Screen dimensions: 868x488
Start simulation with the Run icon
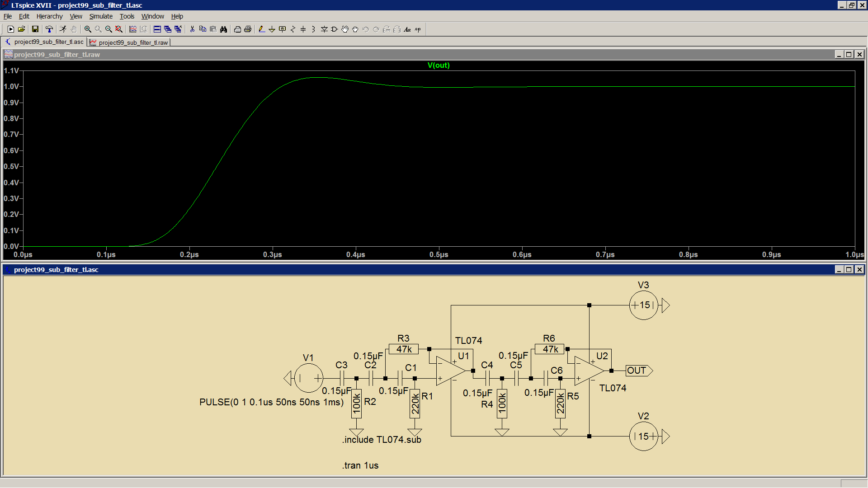63,29
